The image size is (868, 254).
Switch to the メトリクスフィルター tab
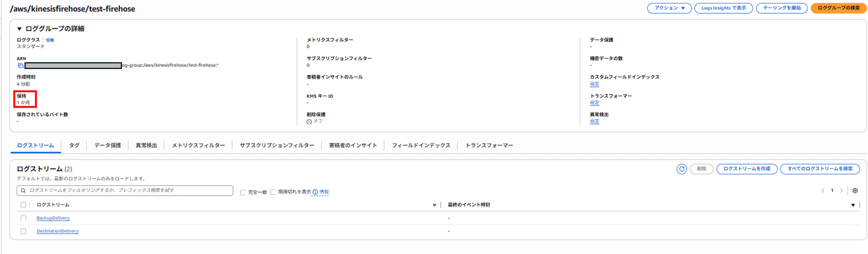click(199, 145)
